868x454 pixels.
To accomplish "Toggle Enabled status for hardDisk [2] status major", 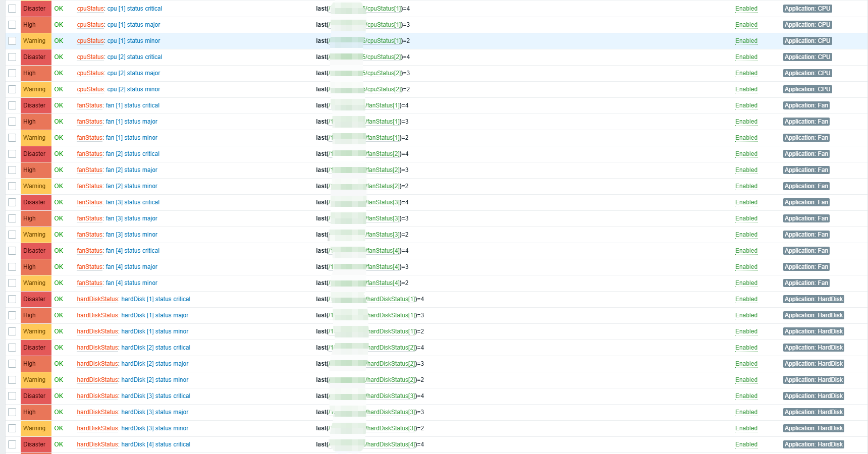I will [746, 364].
